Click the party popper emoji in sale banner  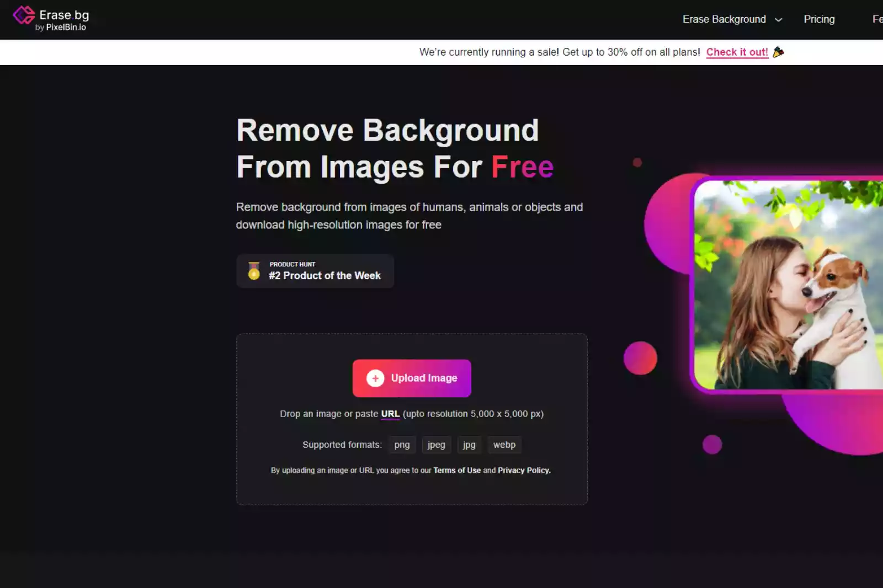pos(778,52)
